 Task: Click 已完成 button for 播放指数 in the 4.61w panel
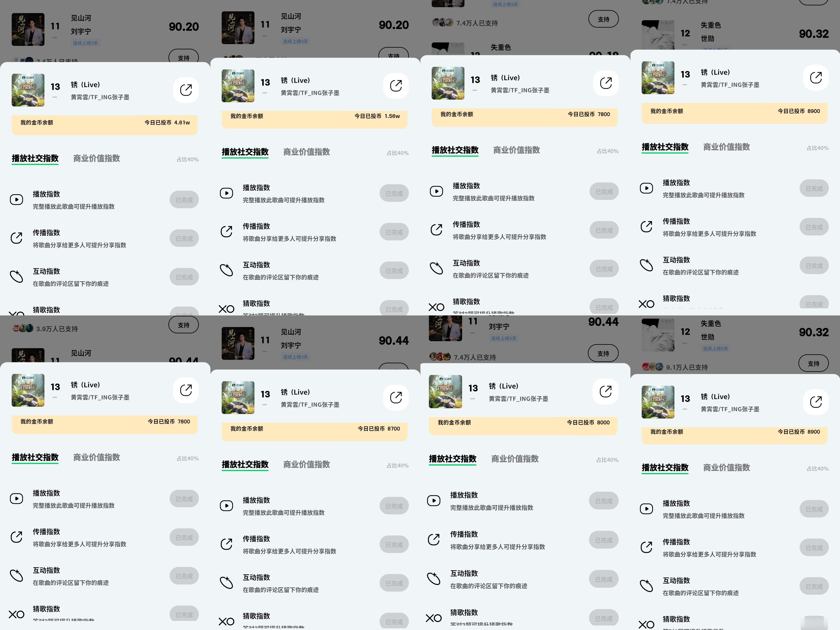point(184,200)
